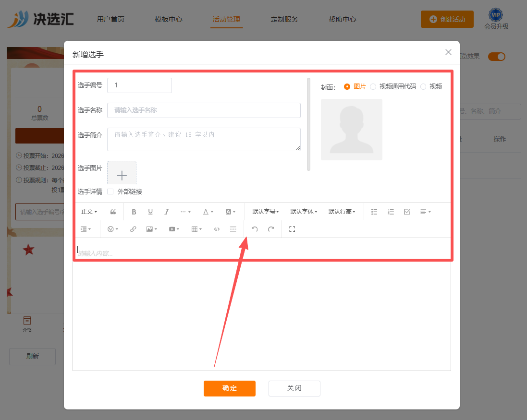Click the form's vertical scrollbar
This screenshot has height=420, width=527.
coord(308,124)
